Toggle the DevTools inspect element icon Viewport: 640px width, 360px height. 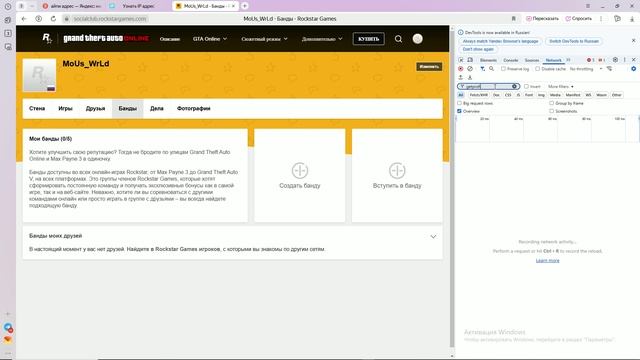[461, 60]
